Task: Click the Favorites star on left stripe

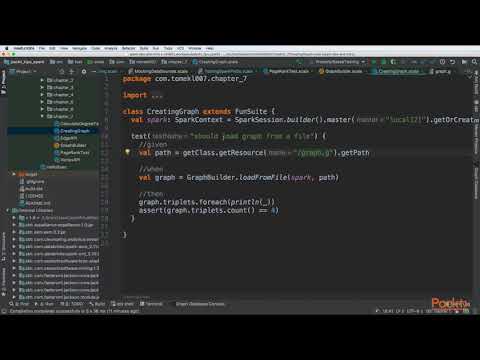Action: coord(4,294)
